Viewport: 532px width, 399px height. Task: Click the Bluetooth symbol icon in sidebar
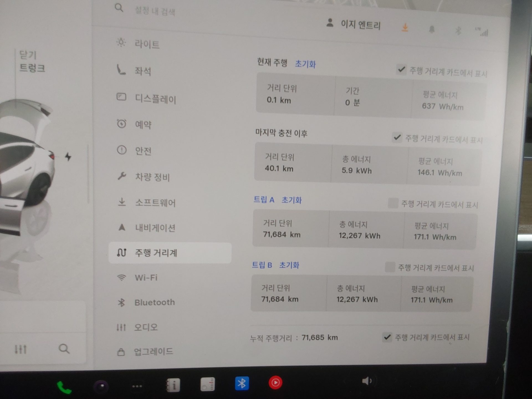pyautogui.click(x=121, y=302)
